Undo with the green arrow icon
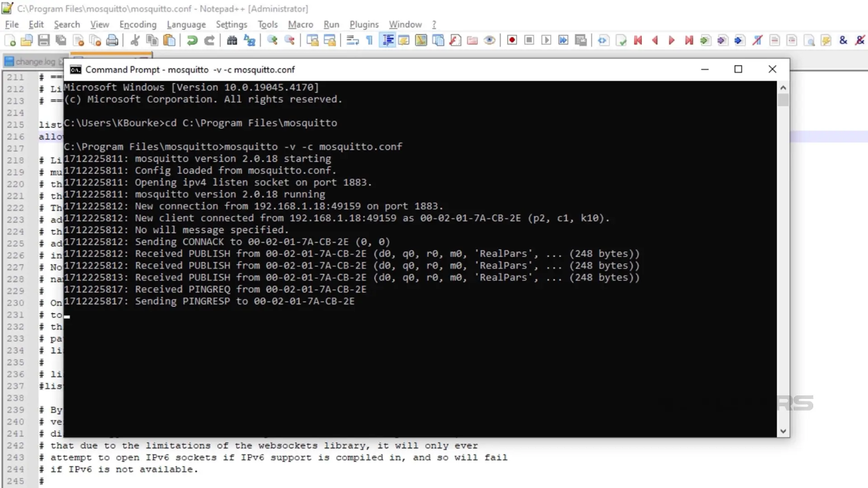 192,41
